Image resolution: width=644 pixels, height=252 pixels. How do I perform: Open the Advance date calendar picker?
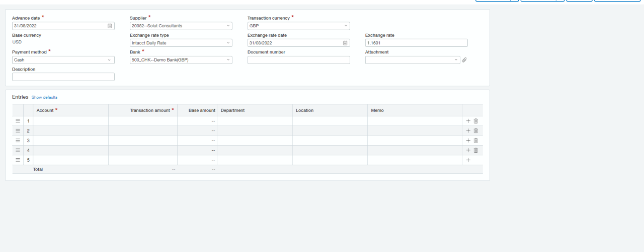[110, 26]
